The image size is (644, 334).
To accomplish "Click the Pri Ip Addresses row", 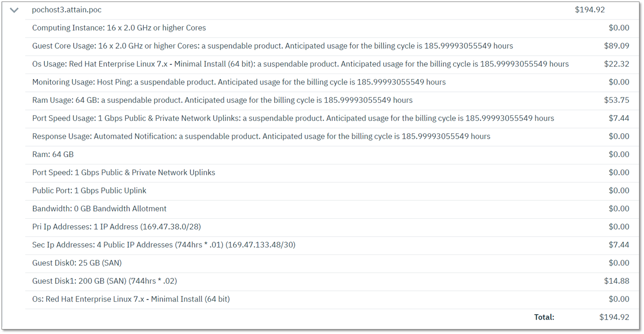I will click(116, 227).
